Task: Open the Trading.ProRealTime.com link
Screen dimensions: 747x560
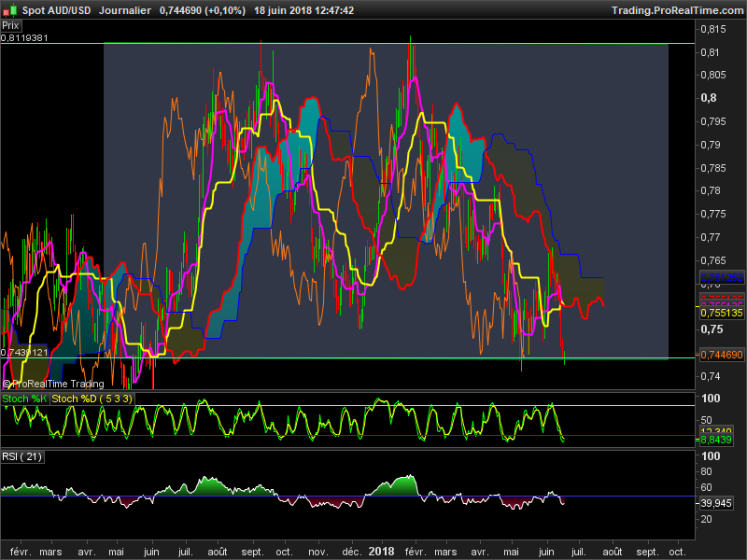Action: tap(677, 10)
